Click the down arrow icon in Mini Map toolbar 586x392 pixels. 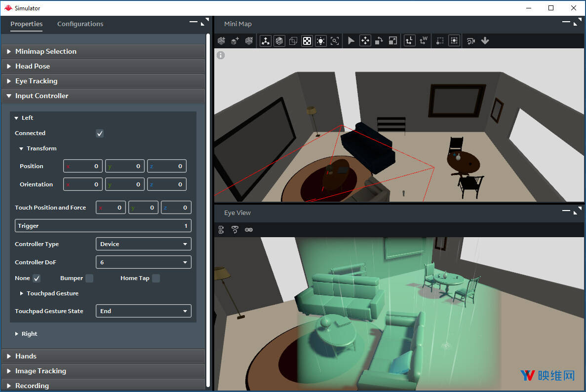[485, 41]
